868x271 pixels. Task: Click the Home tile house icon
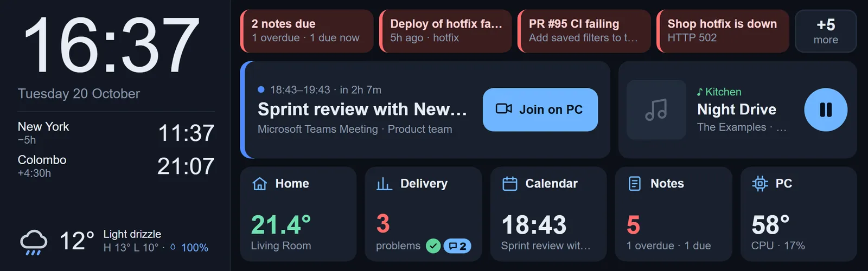coord(260,184)
